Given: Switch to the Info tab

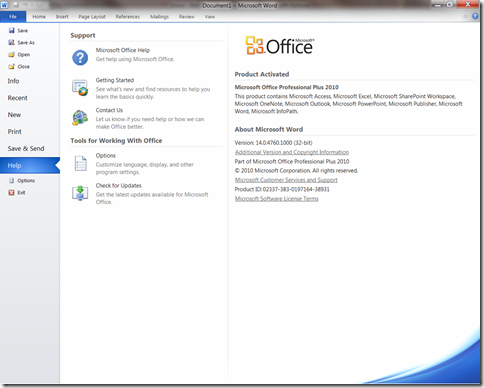Looking at the screenshot, I should (13, 81).
